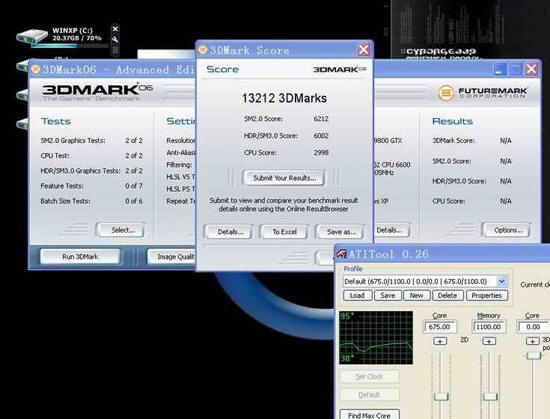This screenshot has width=550, height=419.
Task: Open the ATITool Profile dropdown arrow
Action: coord(502,281)
